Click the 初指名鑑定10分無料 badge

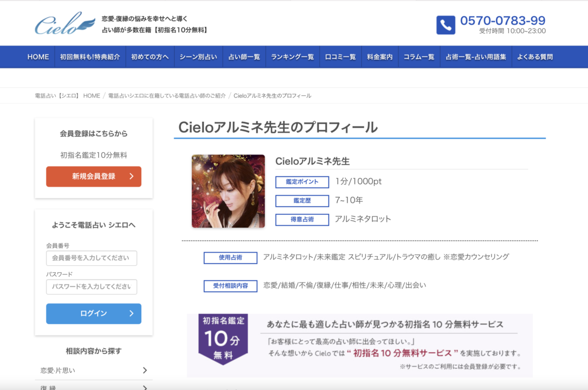[x=223, y=339]
